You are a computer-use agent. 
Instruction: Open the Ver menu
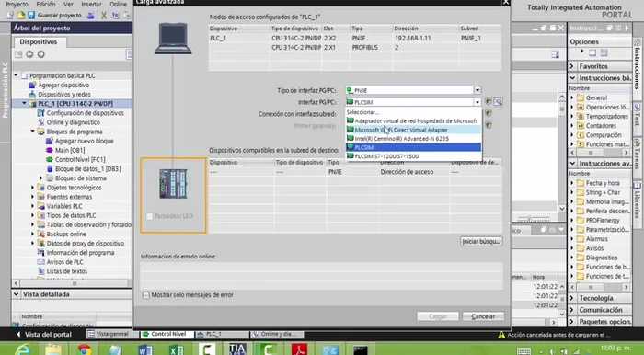click(68, 4)
